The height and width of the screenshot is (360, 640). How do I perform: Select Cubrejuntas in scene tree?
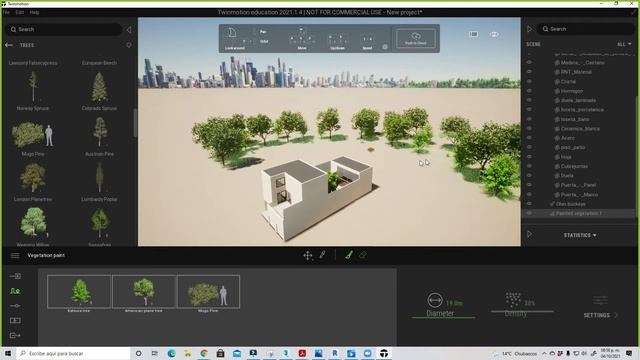(x=574, y=166)
